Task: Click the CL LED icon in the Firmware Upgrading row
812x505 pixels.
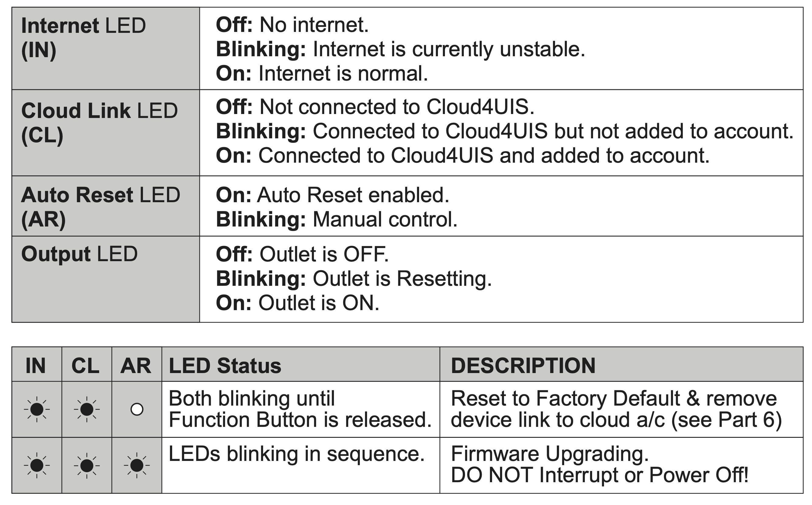Action: point(87,465)
